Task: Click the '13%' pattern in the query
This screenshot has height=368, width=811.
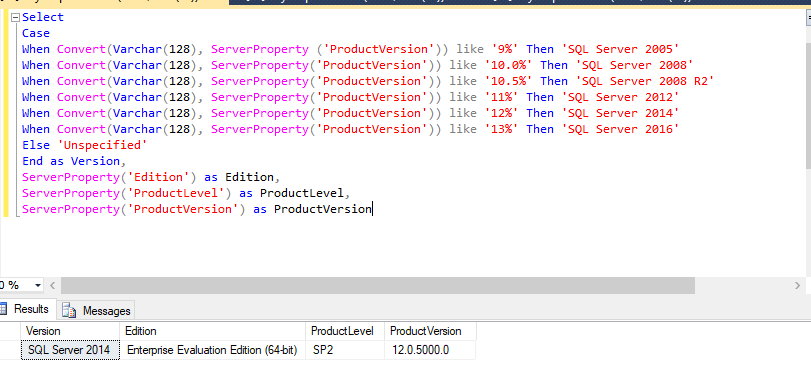Action: coord(502,129)
